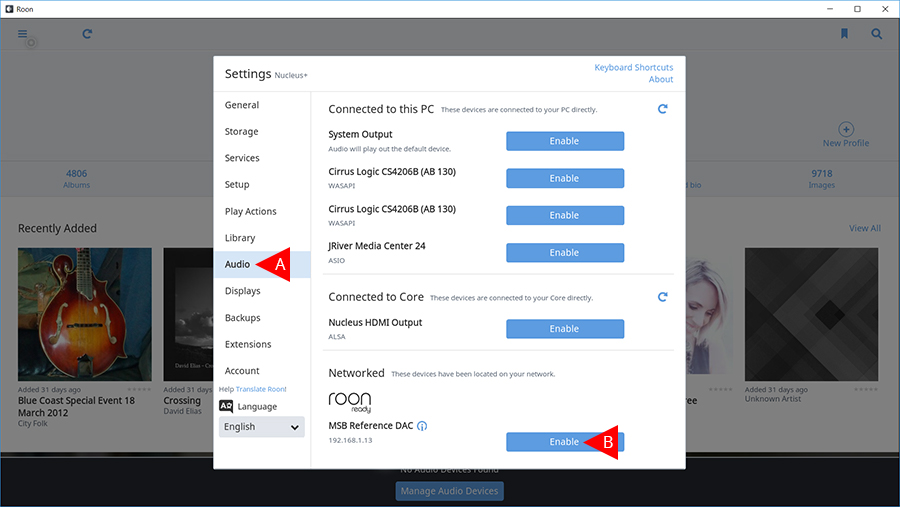Click the Nucleus HDMI Output label
The image size is (900, 507).
tap(375, 323)
